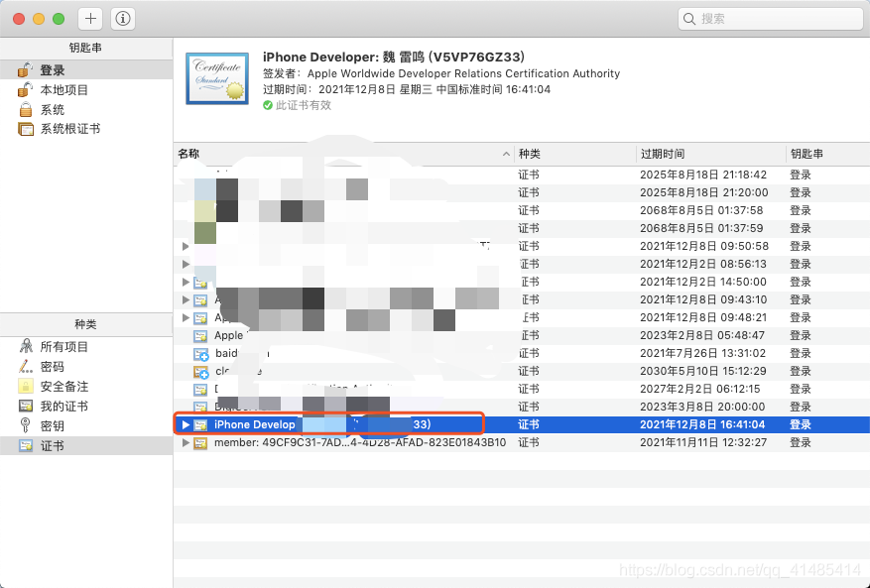Click the open padlock icon beside 登录
The image size is (870, 588).
25,69
